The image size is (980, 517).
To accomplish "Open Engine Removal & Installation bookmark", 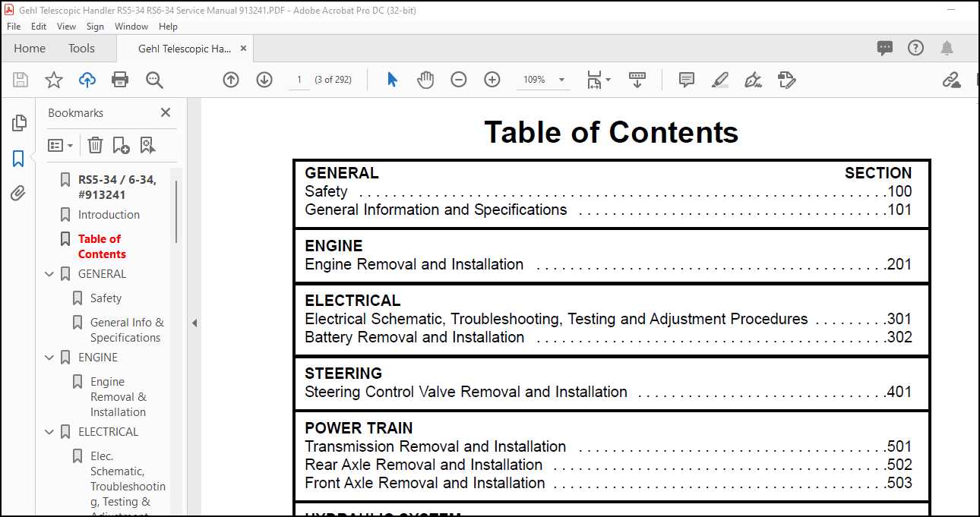I will [x=119, y=397].
